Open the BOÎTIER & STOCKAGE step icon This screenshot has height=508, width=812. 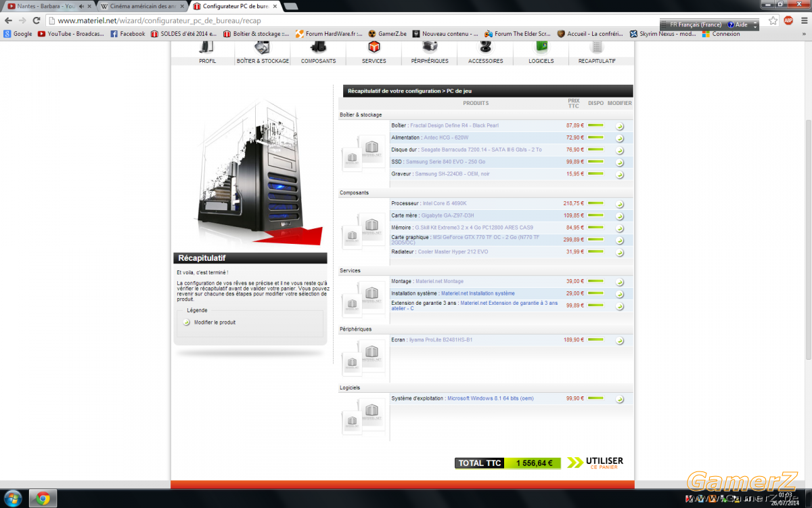263,47
